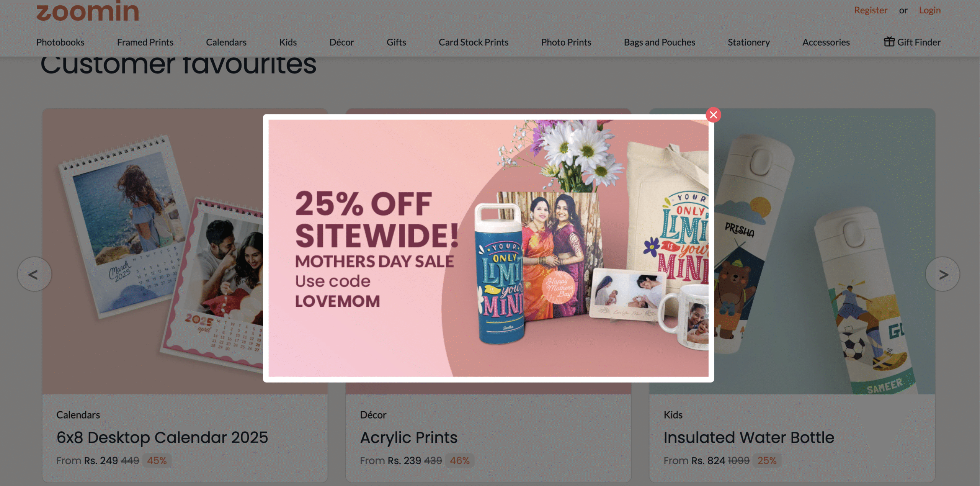Open Stationery navigation item

pyautogui.click(x=748, y=42)
